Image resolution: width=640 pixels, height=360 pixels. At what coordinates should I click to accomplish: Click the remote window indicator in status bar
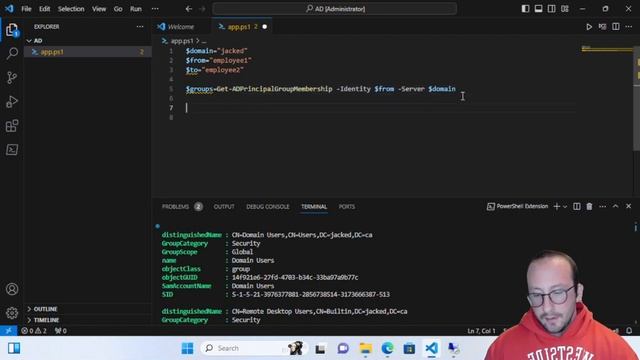pyautogui.click(x=8, y=331)
